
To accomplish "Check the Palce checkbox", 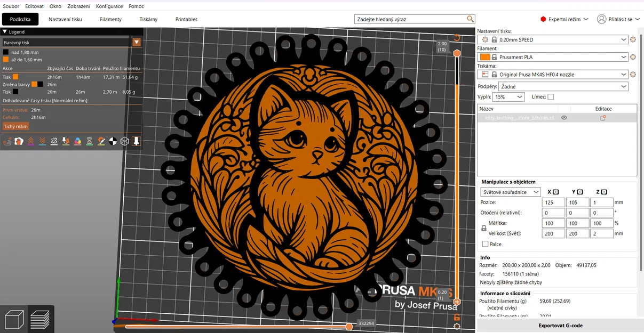I will (485, 244).
